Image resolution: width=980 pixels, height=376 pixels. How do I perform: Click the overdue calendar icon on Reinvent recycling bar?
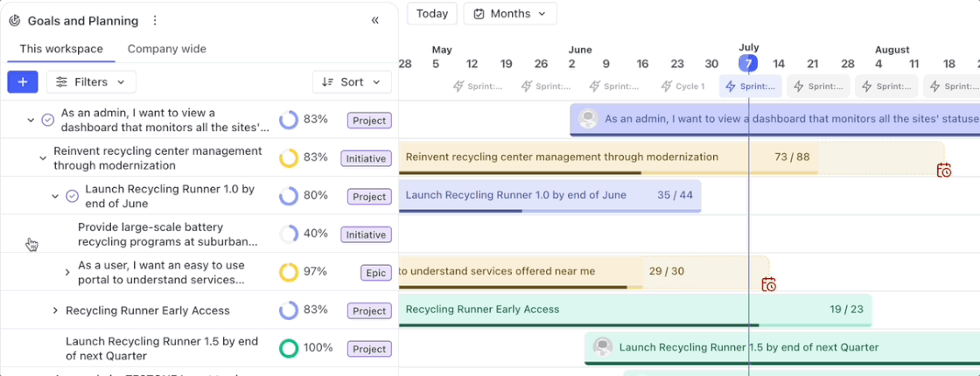[x=943, y=170]
